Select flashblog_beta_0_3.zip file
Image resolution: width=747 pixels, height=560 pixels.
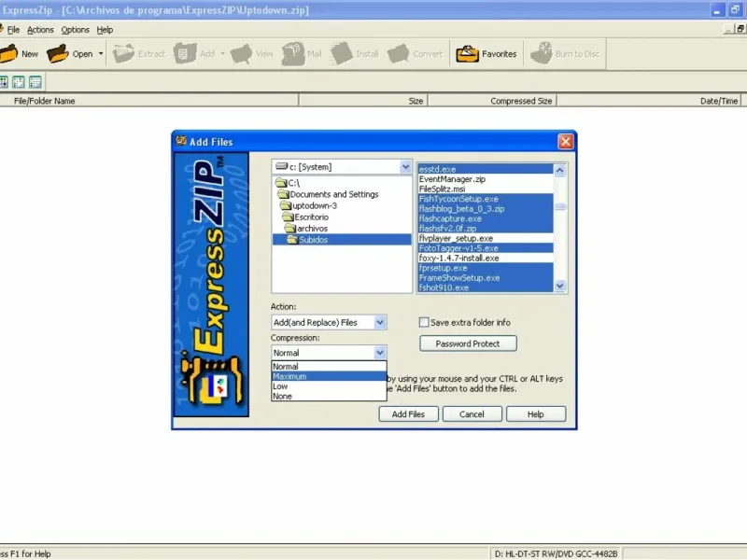[x=486, y=208]
